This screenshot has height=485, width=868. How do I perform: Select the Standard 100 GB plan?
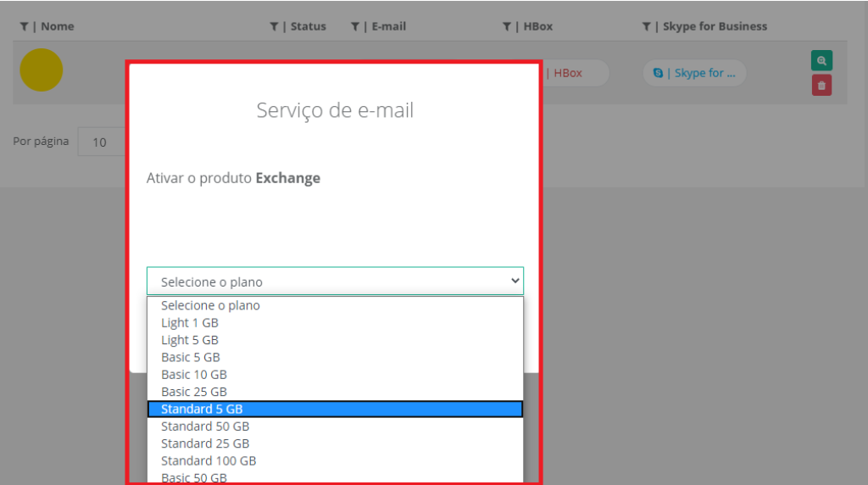coord(335,460)
